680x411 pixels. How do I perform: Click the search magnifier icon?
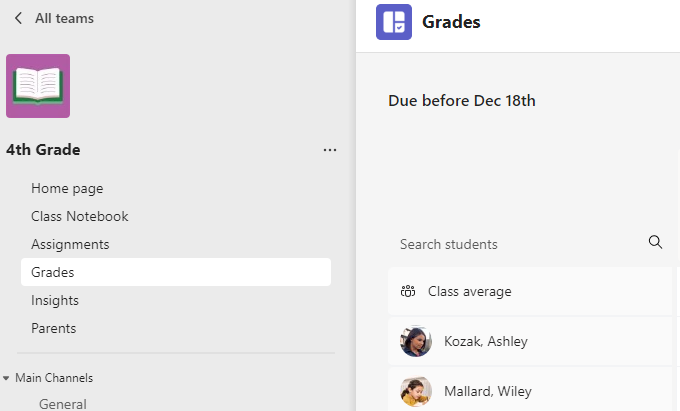click(655, 242)
